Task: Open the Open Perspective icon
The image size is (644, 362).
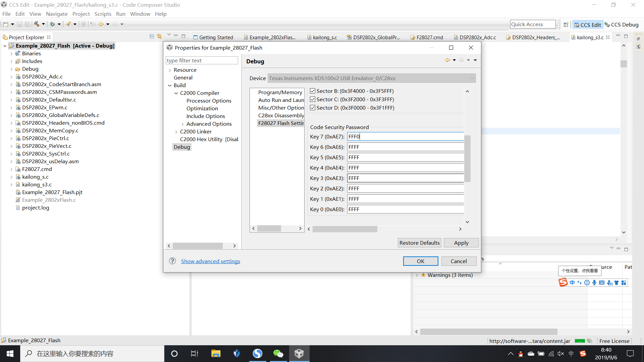Action: (x=566, y=24)
